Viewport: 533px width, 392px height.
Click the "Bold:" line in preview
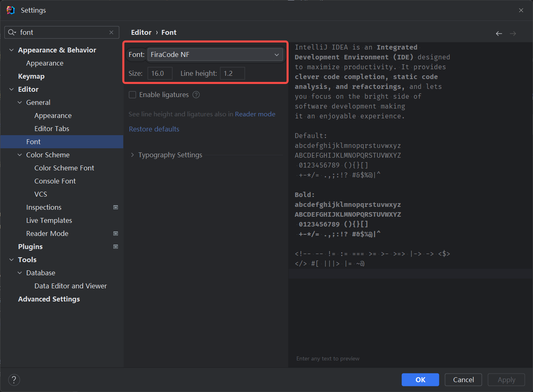click(305, 195)
